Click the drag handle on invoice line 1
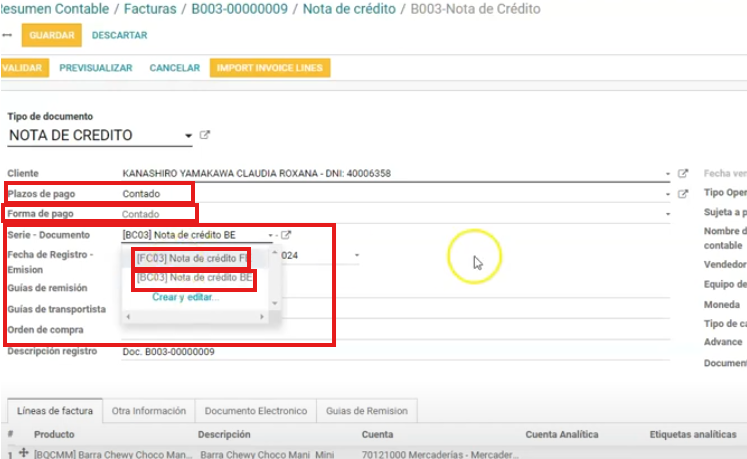This screenshot has width=747, height=459. pos(23,453)
